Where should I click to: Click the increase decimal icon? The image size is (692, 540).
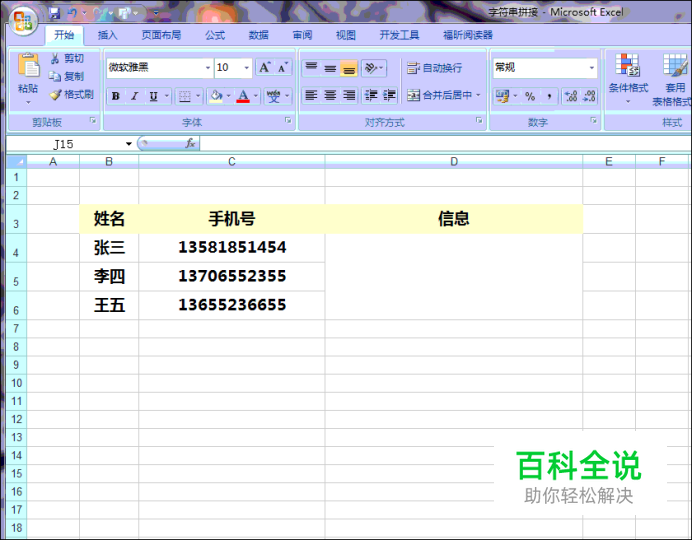pyautogui.click(x=571, y=96)
